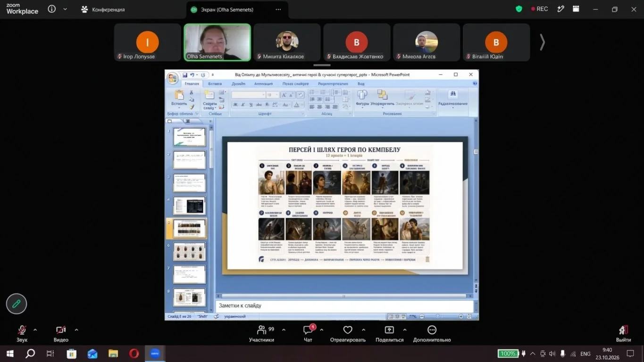Viewport: 644px width, 362px height.
Task: Toggle gallery view grid icon
Action: tap(576, 9)
